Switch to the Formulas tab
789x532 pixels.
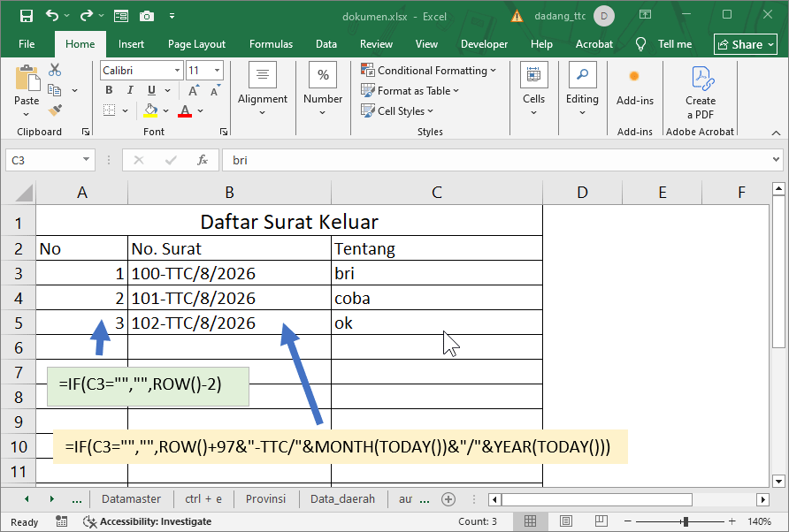coord(271,44)
